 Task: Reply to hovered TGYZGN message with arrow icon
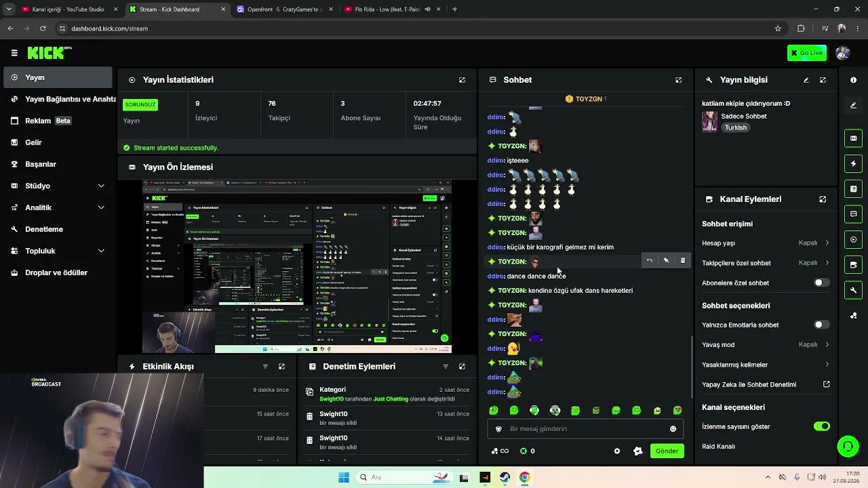(649, 261)
